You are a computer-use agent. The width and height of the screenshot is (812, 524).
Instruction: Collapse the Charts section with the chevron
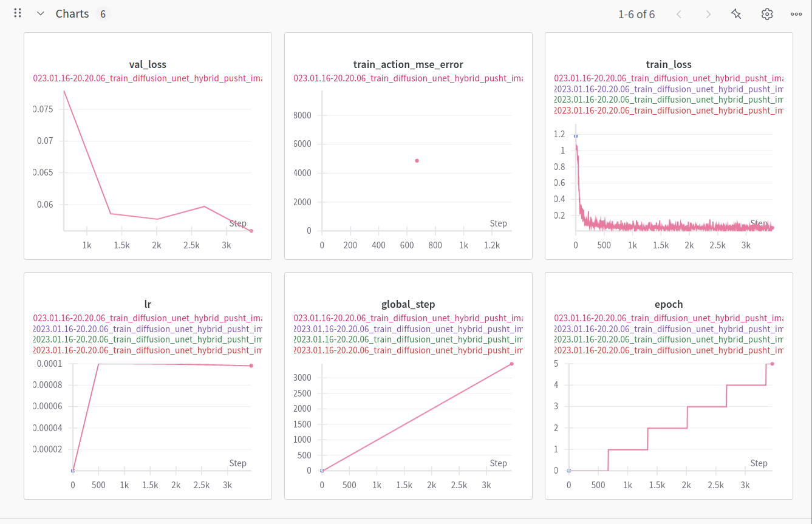tap(39, 13)
